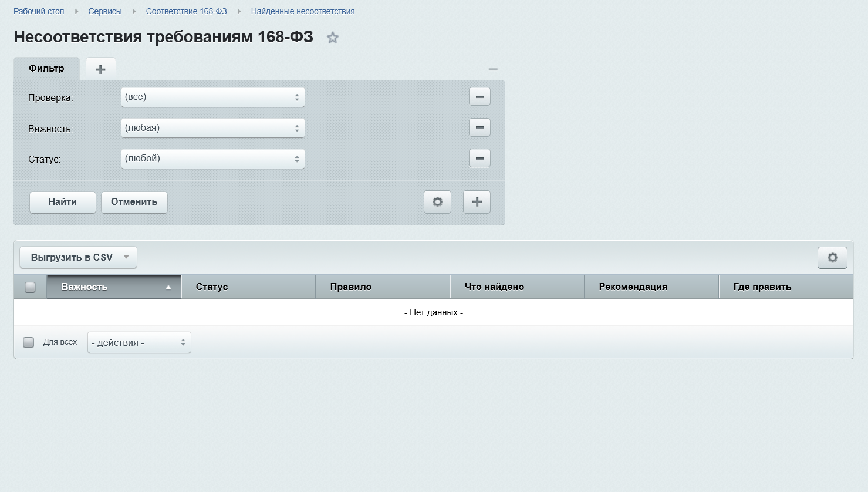Enable the Для всех checkbox
The width and height of the screenshot is (868, 492).
point(28,342)
